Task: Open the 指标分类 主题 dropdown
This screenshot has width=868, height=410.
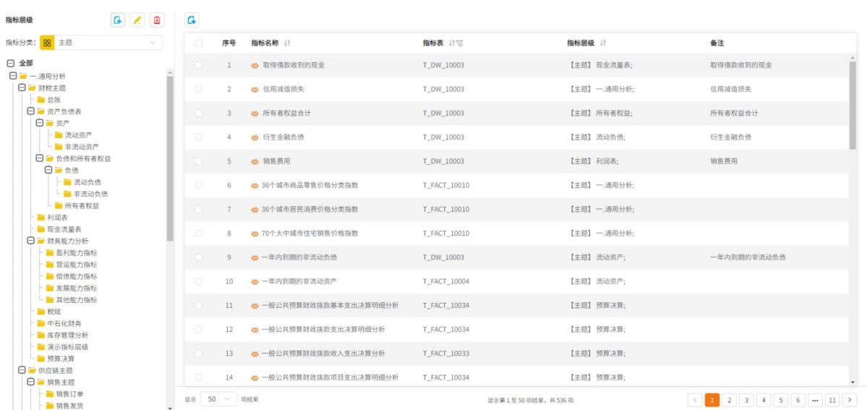Action: (x=101, y=43)
